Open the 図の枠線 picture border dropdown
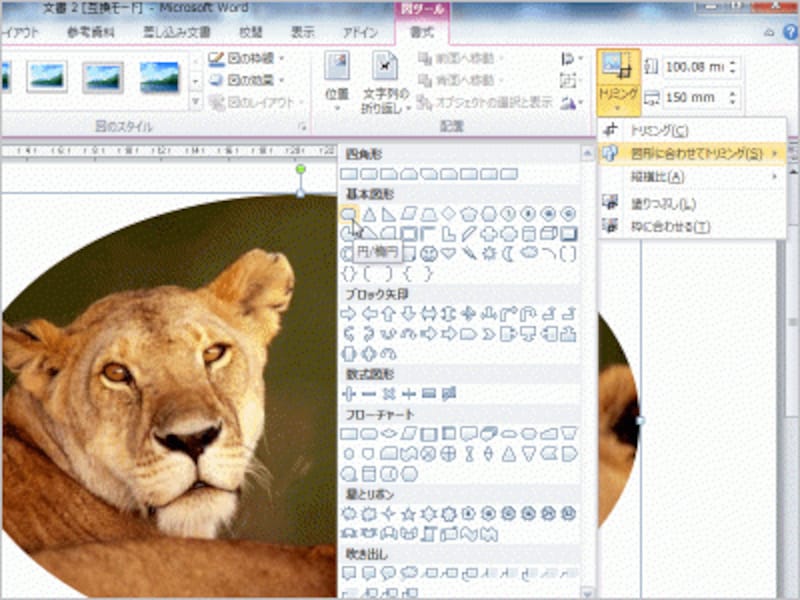The width and height of the screenshot is (800, 600). click(247, 59)
